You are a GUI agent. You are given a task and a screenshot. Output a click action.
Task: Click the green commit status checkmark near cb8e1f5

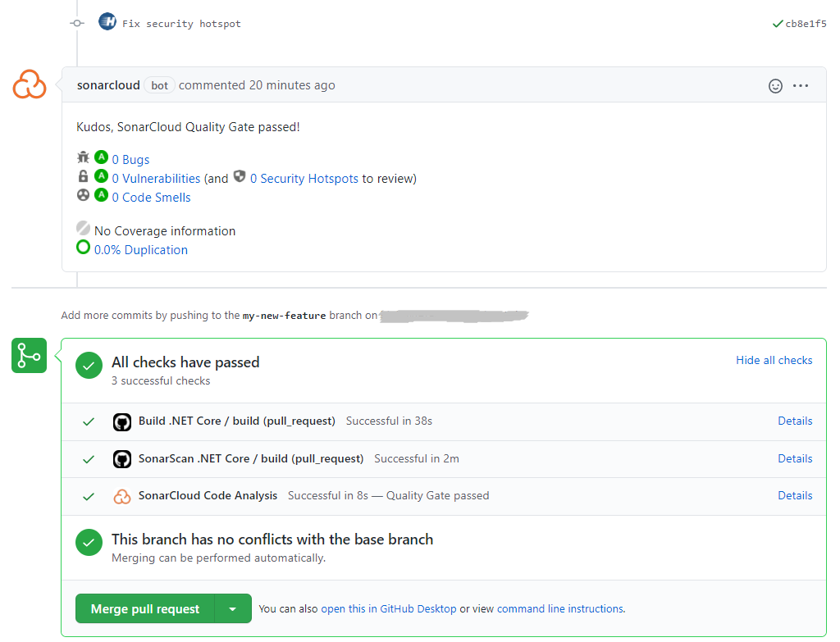[778, 24]
